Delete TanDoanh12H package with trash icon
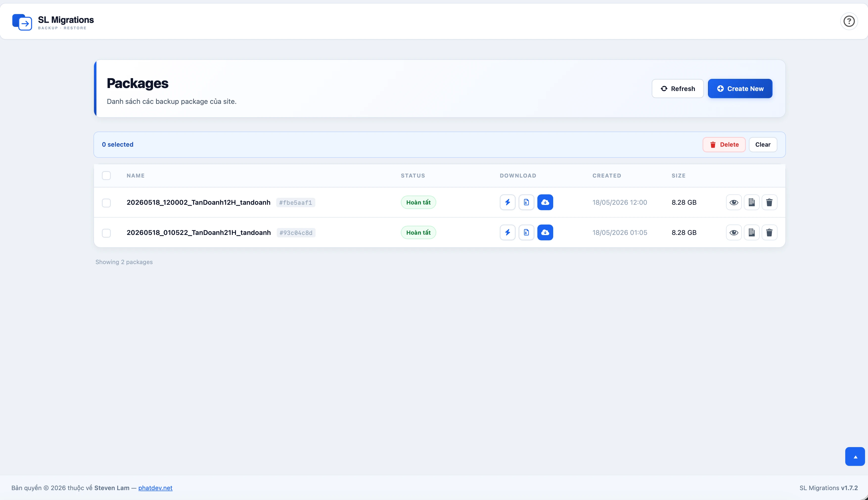The height and width of the screenshot is (500, 868). [769, 202]
